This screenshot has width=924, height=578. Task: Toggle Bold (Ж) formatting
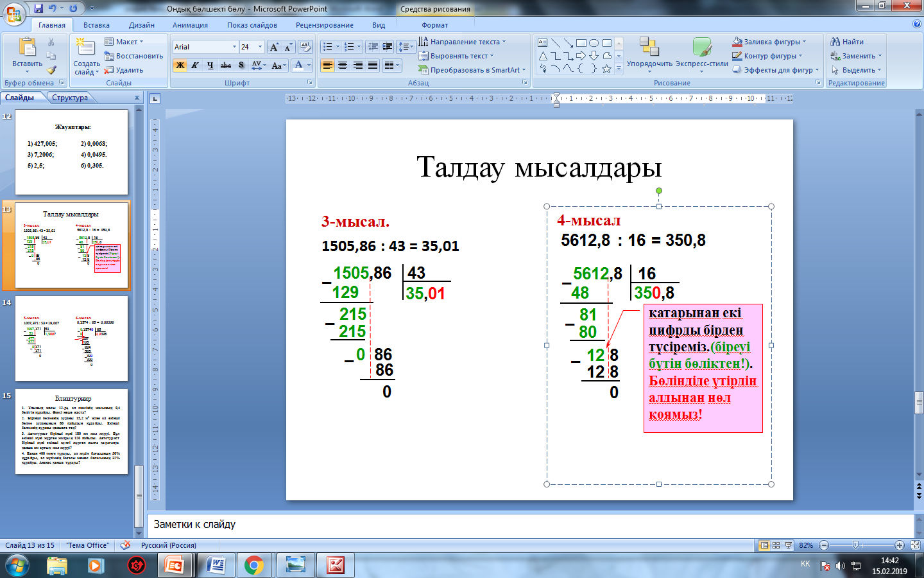click(180, 66)
